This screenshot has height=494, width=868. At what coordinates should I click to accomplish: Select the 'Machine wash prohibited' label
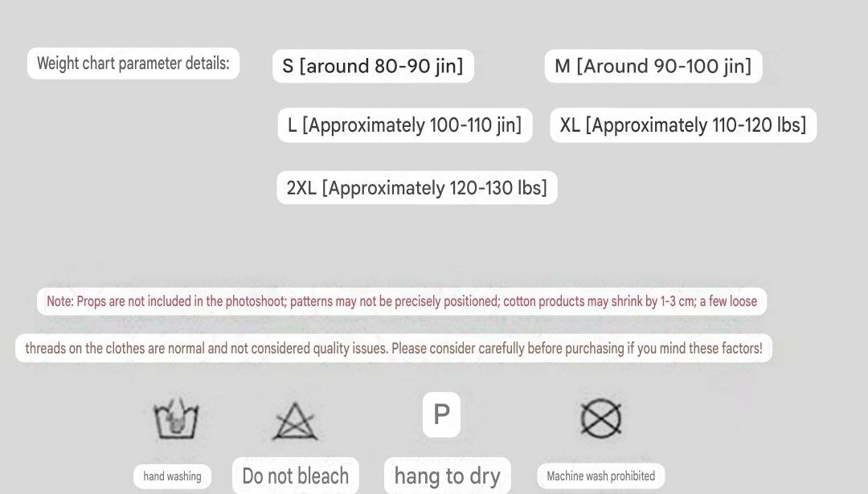tap(600, 476)
